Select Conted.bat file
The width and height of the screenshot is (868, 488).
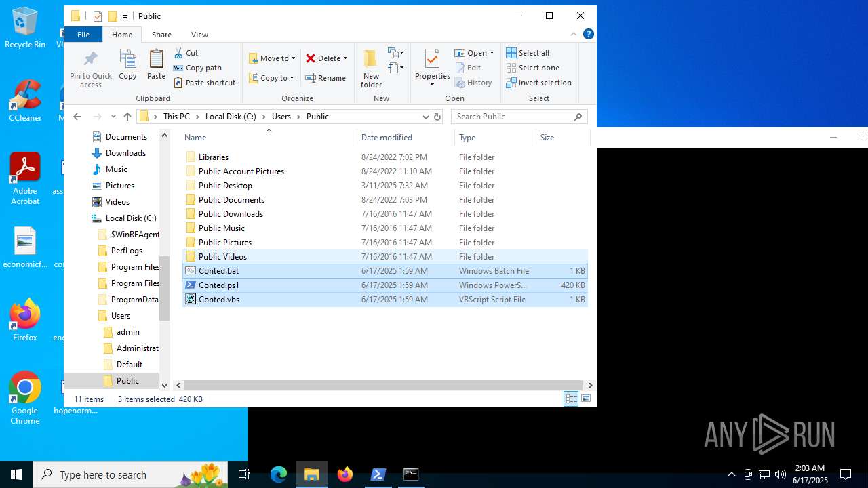(384, 271)
